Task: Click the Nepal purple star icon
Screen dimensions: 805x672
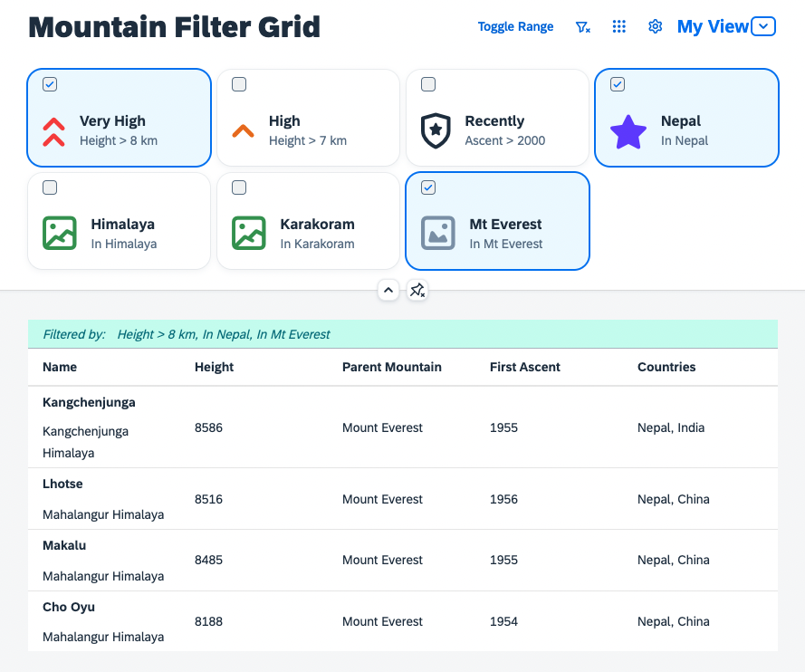Action: (x=628, y=131)
